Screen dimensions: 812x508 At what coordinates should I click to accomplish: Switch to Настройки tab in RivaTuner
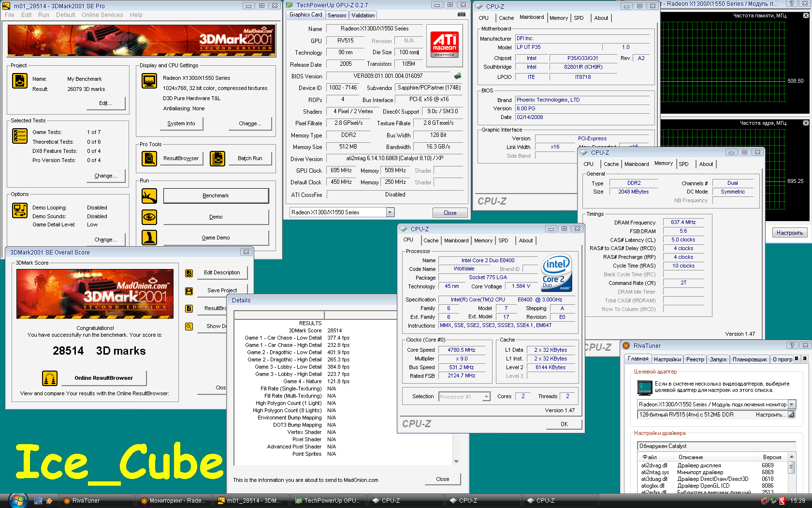pos(667,359)
